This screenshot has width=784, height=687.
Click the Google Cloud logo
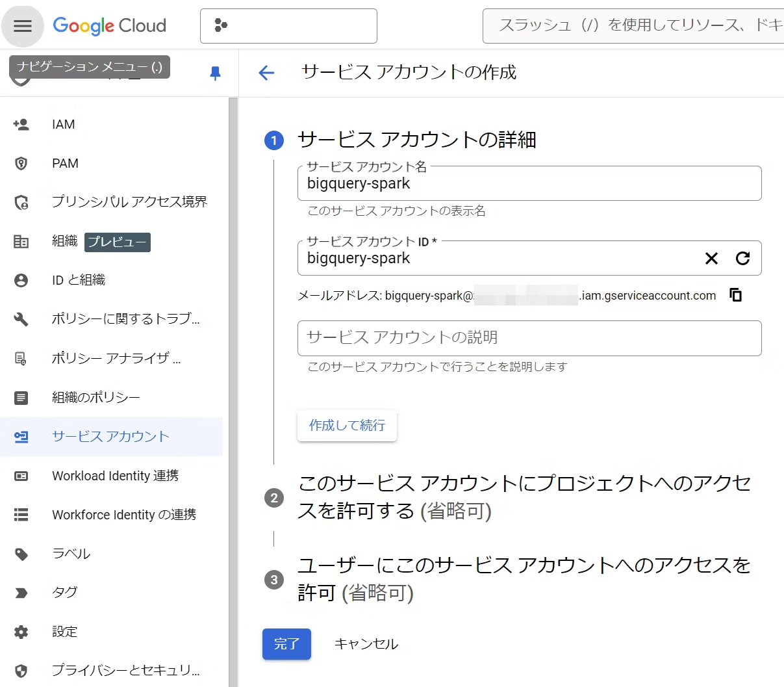(109, 26)
